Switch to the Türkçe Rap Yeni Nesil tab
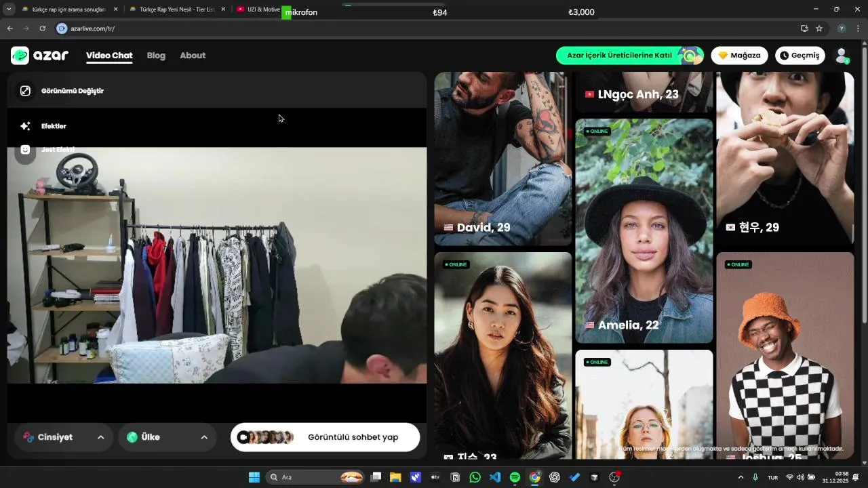Screen dimensions: 868x488 click(177, 9)
